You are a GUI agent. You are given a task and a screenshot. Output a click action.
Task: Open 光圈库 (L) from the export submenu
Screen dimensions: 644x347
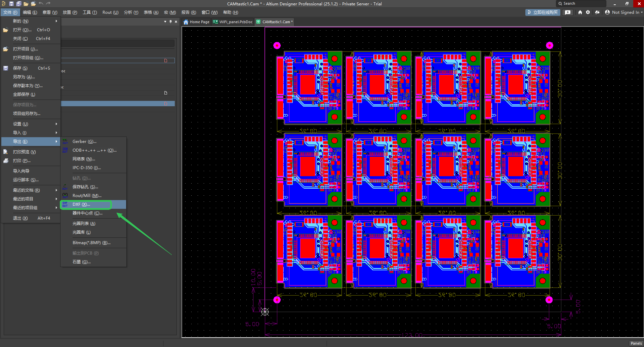(93, 232)
